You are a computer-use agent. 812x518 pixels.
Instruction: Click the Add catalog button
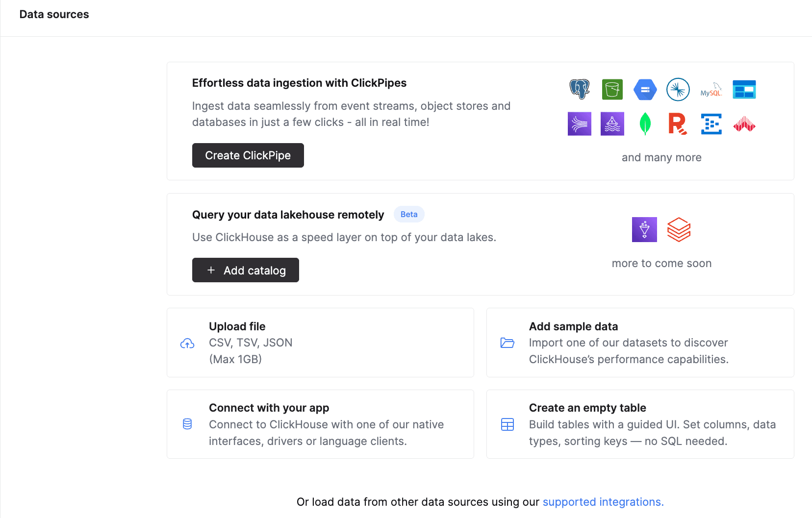(x=245, y=270)
